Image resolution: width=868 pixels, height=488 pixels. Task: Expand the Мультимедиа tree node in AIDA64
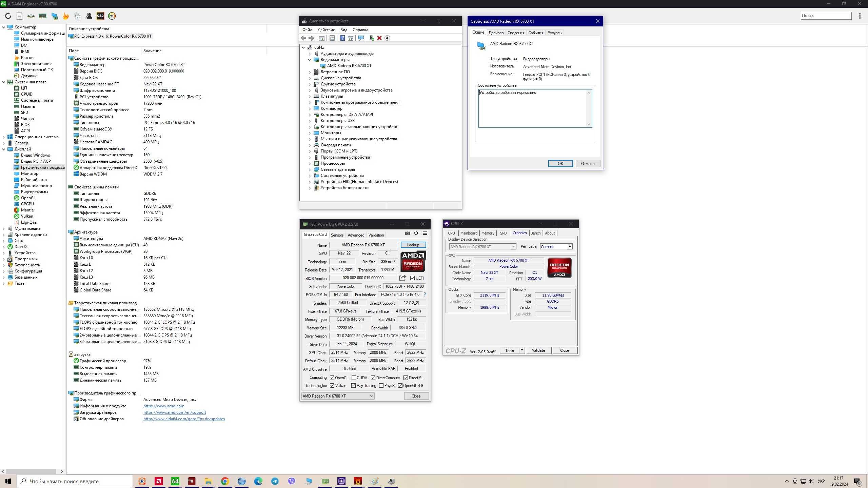coord(4,228)
